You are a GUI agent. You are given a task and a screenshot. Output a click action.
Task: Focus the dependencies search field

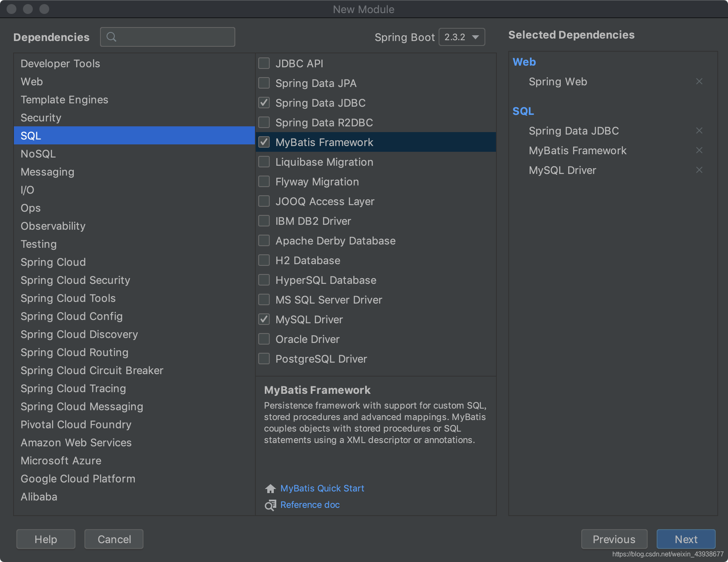(168, 37)
